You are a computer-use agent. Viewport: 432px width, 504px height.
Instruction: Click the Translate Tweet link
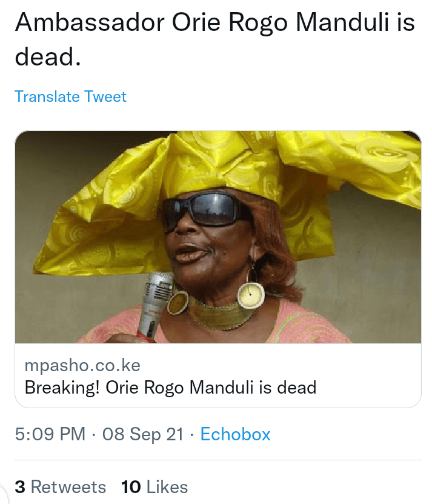[x=71, y=96]
